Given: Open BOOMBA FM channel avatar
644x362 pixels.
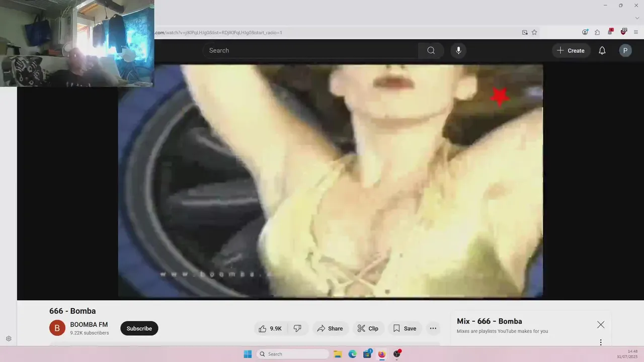Looking at the screenshot, I should click(57, 328).
